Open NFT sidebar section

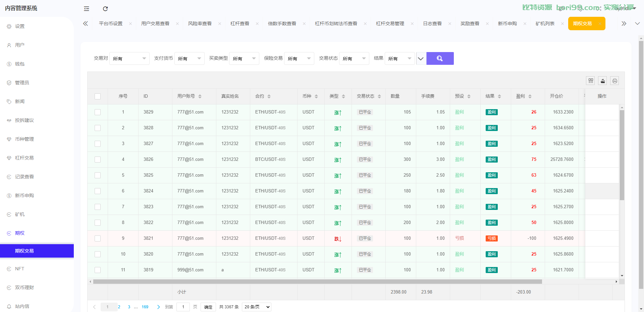tap(19, 269)
